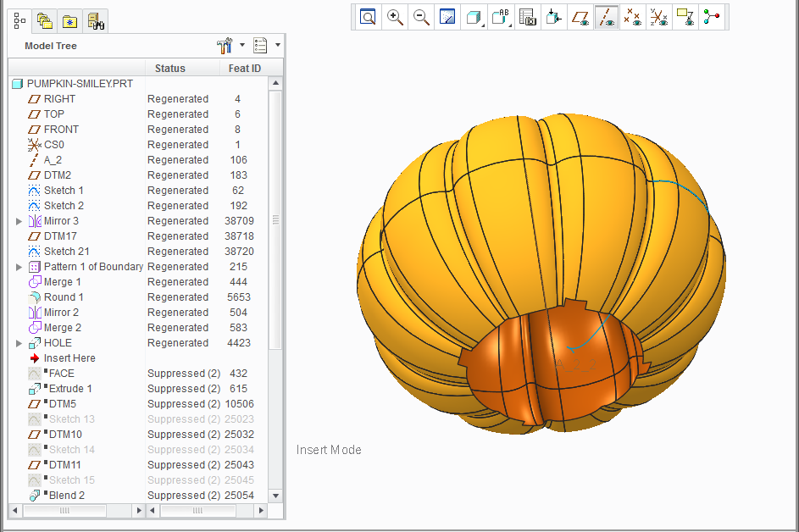Select the suppressed Sketch 13
Viewport: 799px width, 532px height.
pos(61,419)
